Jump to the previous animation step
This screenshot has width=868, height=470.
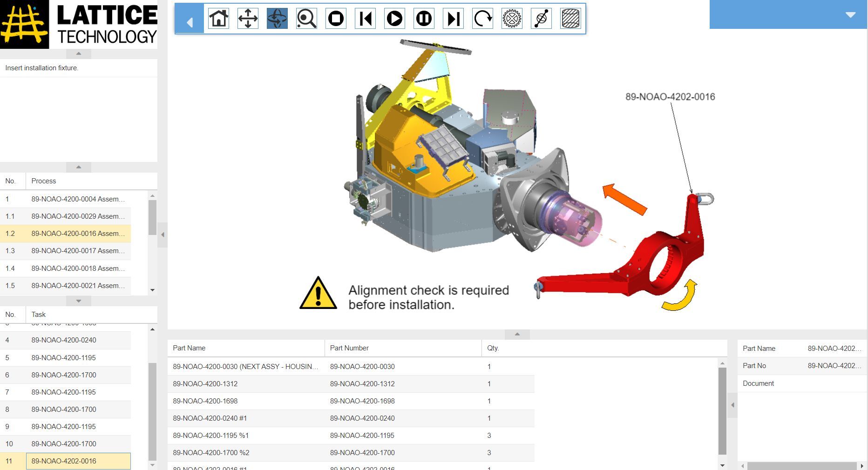365,19
